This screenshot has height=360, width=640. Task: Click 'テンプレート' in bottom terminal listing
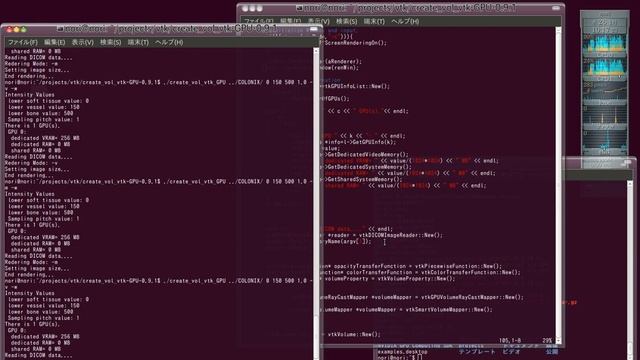pos(477,351)
